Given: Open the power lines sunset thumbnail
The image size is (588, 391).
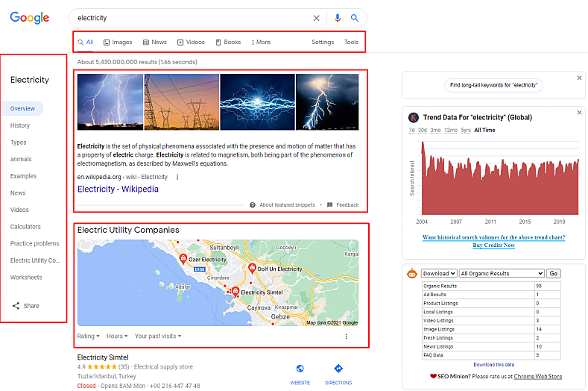Looking at the screenshot, I should tap(182, 101).
